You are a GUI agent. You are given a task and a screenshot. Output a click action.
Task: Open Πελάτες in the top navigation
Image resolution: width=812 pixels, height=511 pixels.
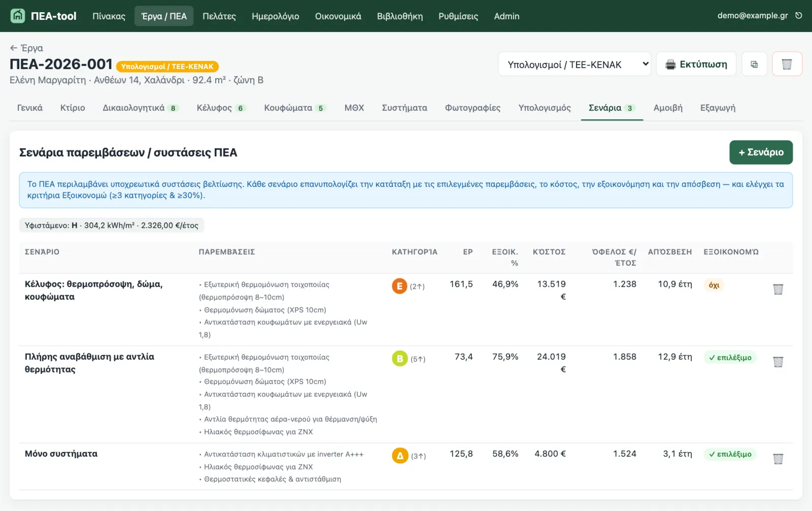[219, 16]
